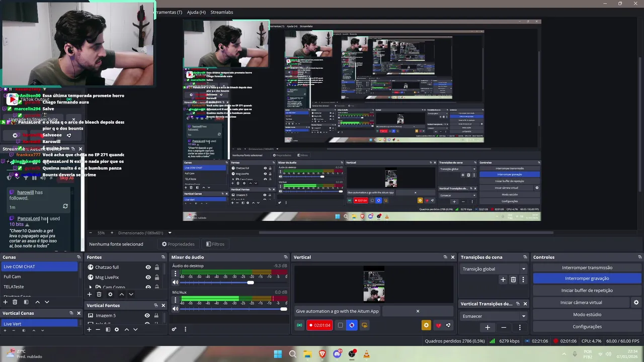Viewport: 644px width, 362px height.
Task: Toggle lock on Msg LivePix source
Action: pos(157,278)
